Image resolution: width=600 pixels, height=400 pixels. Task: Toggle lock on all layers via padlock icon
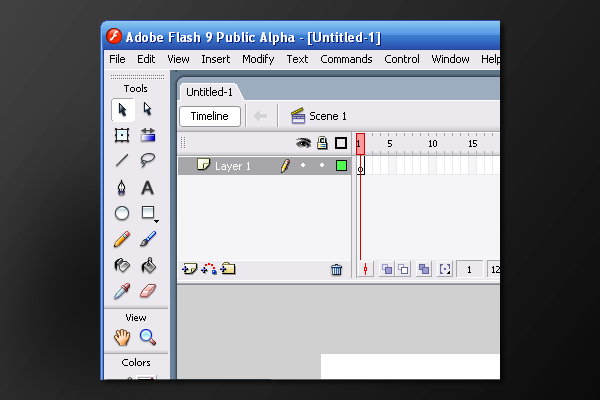[322, 143]
